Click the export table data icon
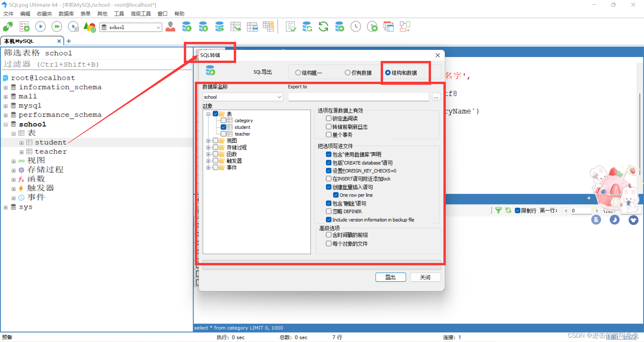Screen dimensions: 644x342 (236, 26)
